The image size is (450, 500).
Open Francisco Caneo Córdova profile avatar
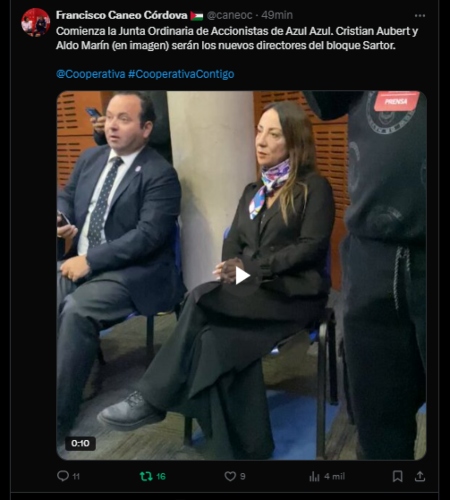point(36,22)
